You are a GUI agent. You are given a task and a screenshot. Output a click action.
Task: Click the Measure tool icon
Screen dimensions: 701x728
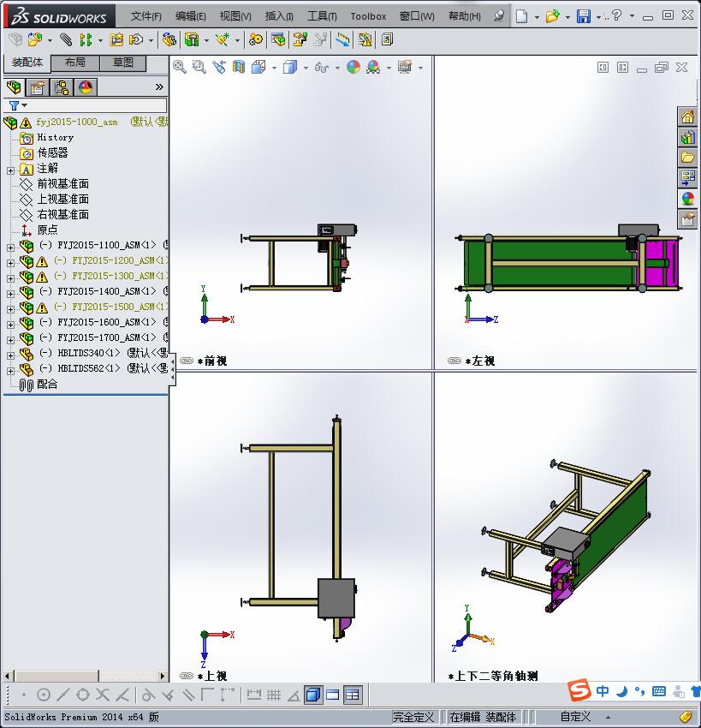342,40
